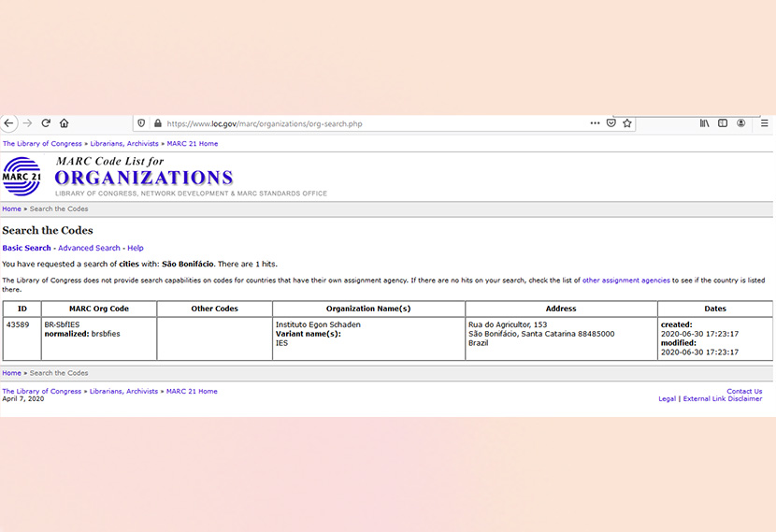776x532 pixels.
Task: Click the upper 'Home' breadcrumb link
Action: 11,208
